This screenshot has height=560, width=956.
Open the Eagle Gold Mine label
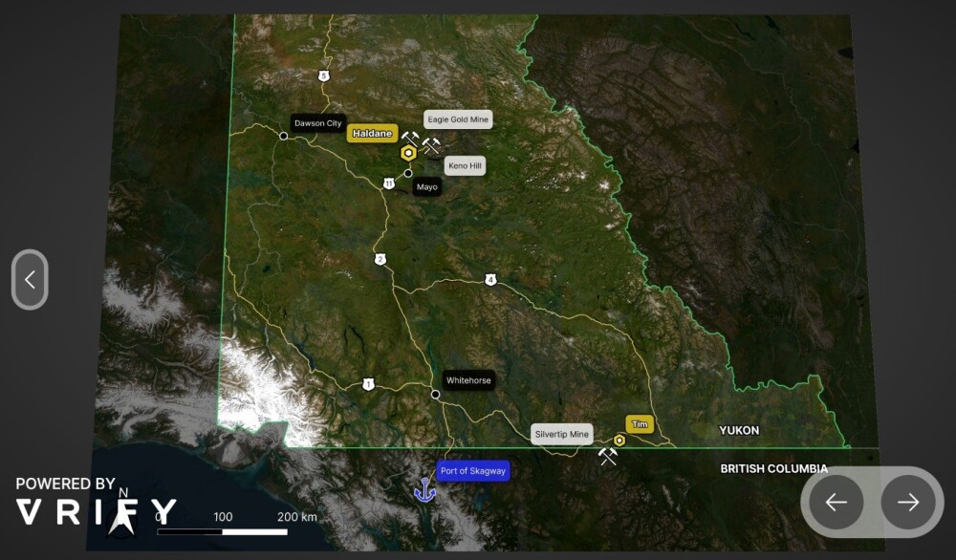[x=458, y=119]
